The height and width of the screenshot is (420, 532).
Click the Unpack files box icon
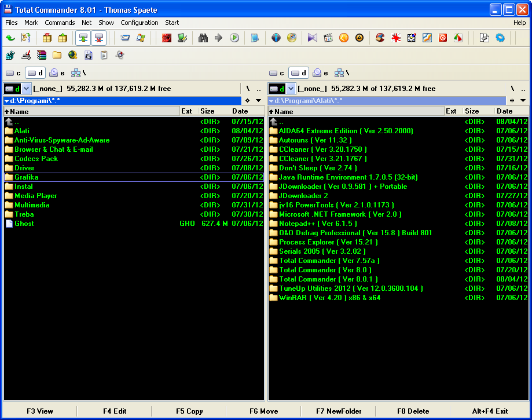(63, 38)
